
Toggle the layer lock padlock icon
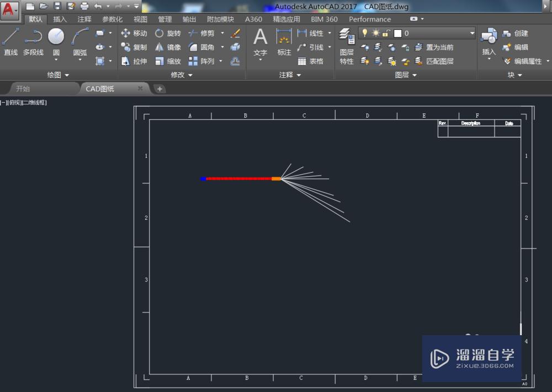click(385, 33)
